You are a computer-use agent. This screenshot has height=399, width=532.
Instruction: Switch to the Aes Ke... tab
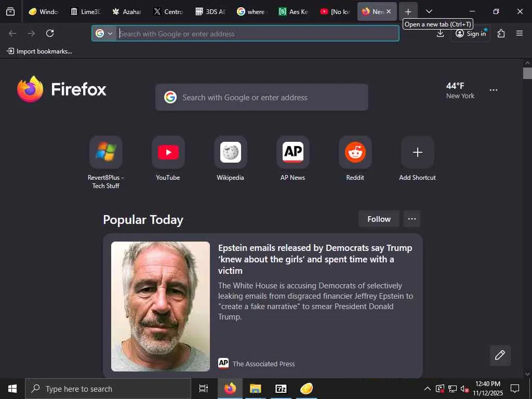pos(294,11)
